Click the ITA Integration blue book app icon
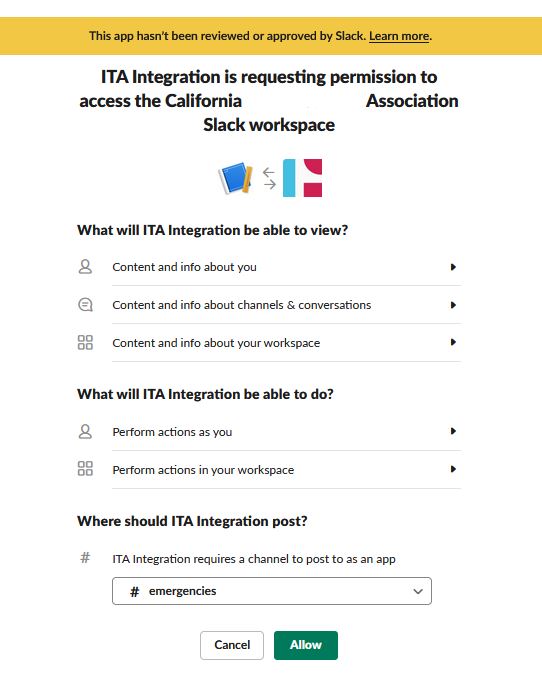Screen dimensions: 542x673 click(x=235, y=178)
